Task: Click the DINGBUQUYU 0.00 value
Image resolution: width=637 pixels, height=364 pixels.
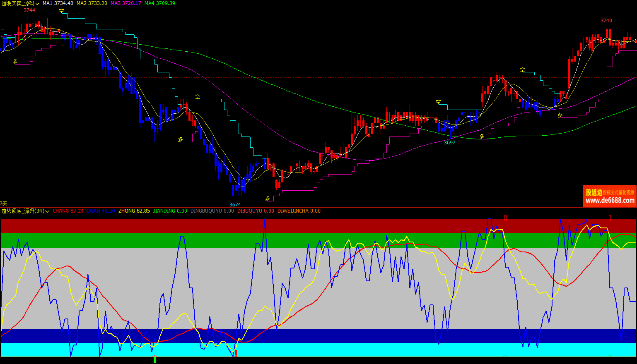Action: click(212, 211)
